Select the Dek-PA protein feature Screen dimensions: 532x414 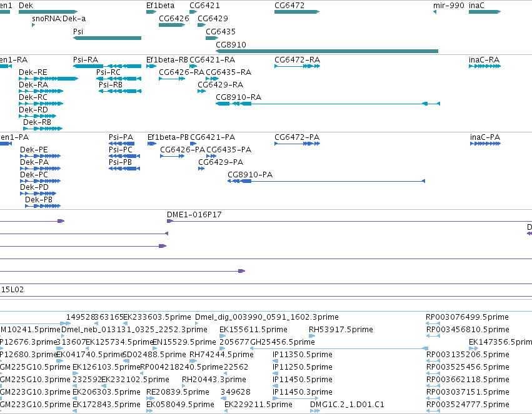[x=40, y=169]
